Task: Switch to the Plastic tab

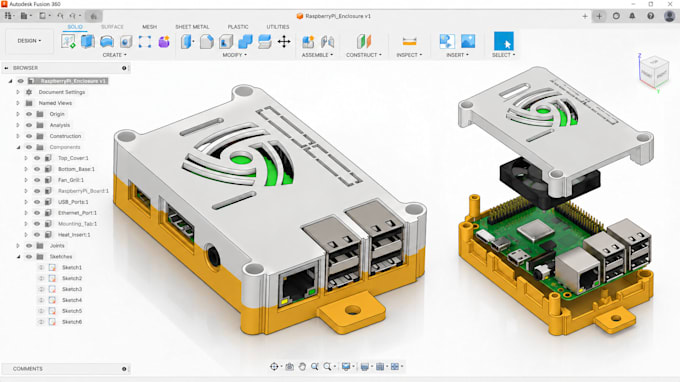Action: click(238, 27)
